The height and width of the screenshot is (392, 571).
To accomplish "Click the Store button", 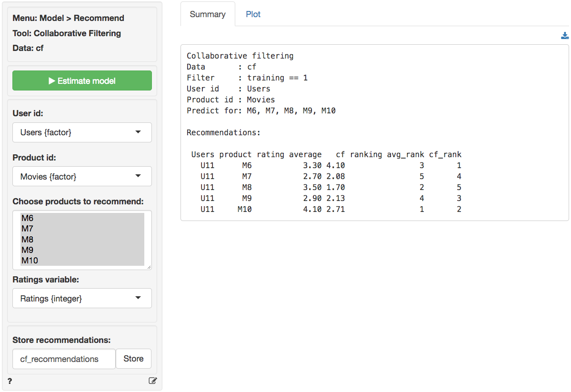I will (x=133, y=359).
